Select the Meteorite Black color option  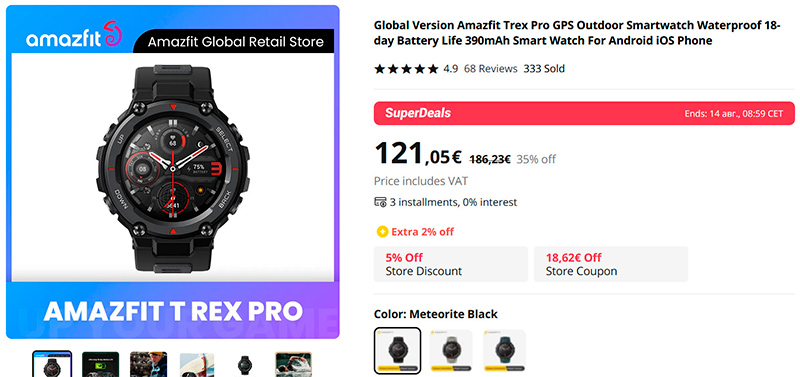397,351
